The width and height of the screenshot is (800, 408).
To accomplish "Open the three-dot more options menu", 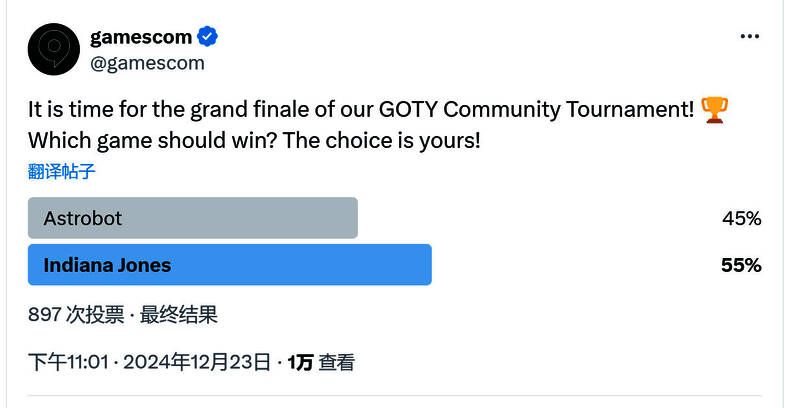I will coord(750,37).
